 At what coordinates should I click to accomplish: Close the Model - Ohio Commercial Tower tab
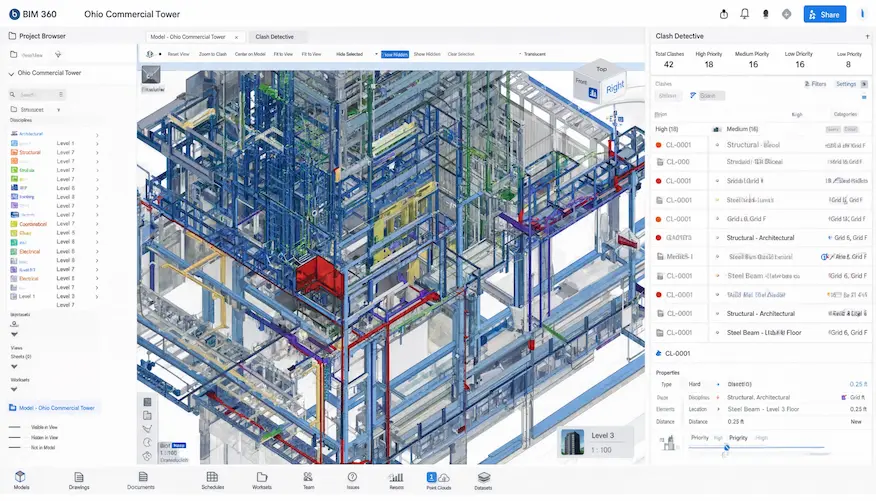[236, 37]
